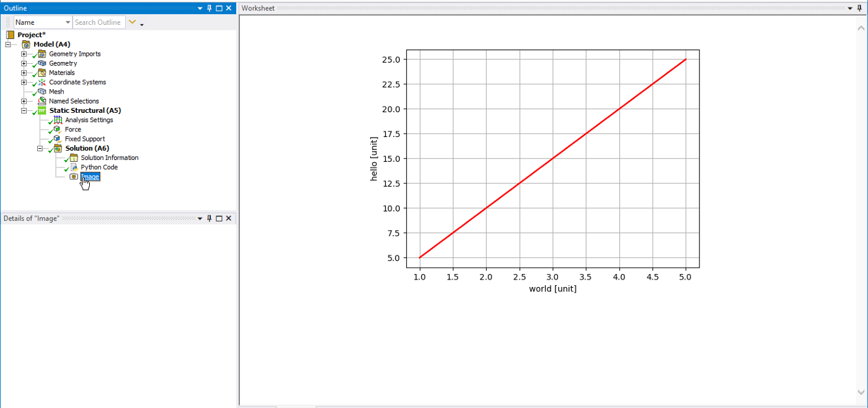868x408 pixels.
Task: Click the Force load icon
Action: coord(58,130)
